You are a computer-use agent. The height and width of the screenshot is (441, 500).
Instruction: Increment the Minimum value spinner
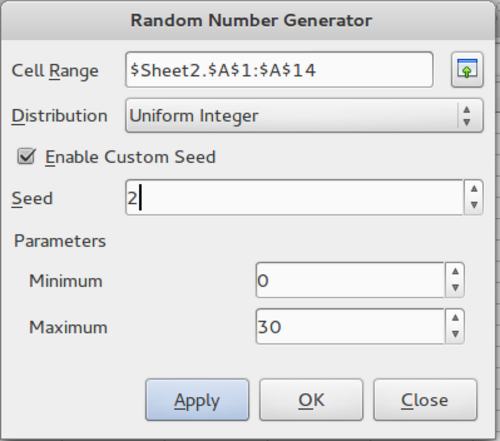pyautogui.click(x=455, y=272)
